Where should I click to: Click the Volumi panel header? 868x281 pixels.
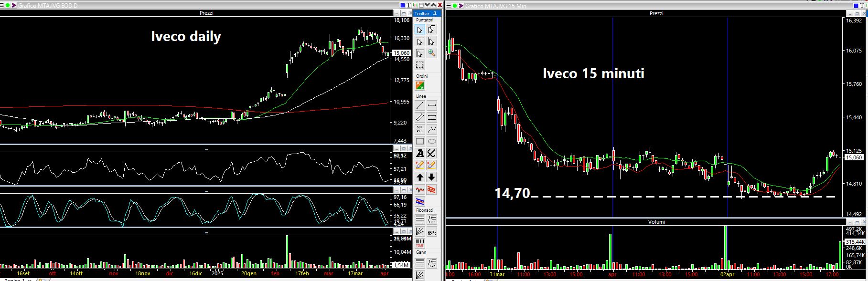coord(656,222)
